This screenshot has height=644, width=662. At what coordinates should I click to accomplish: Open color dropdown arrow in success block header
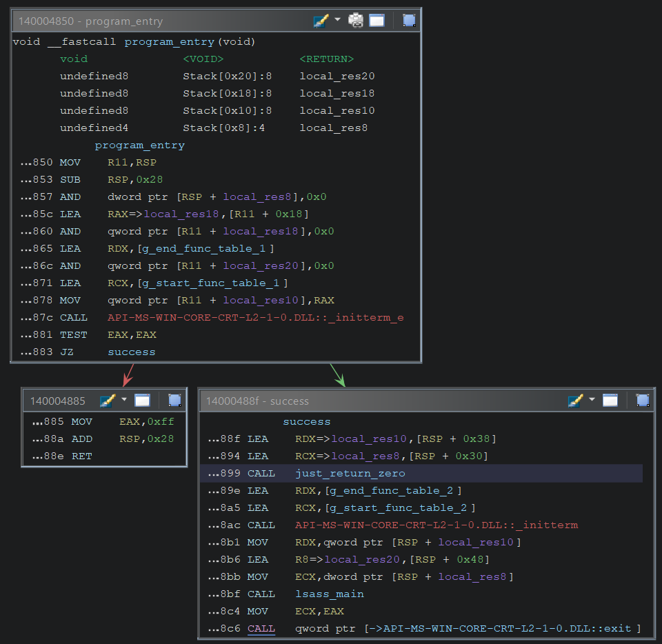pyautogui.click(x=592, y=399)
